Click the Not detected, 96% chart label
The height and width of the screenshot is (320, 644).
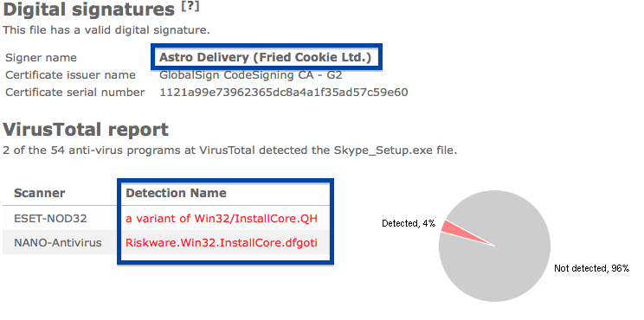591,268
